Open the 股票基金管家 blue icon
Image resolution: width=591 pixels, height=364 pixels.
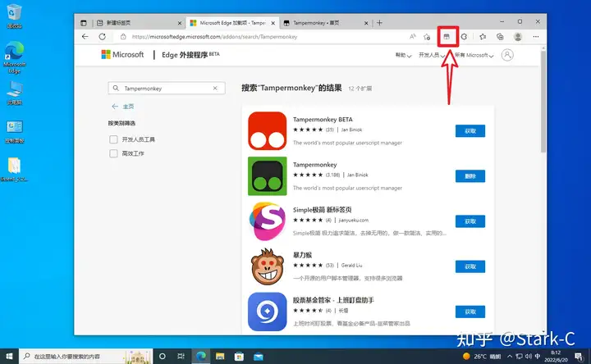pyautogui.click(x=268, y=312)
